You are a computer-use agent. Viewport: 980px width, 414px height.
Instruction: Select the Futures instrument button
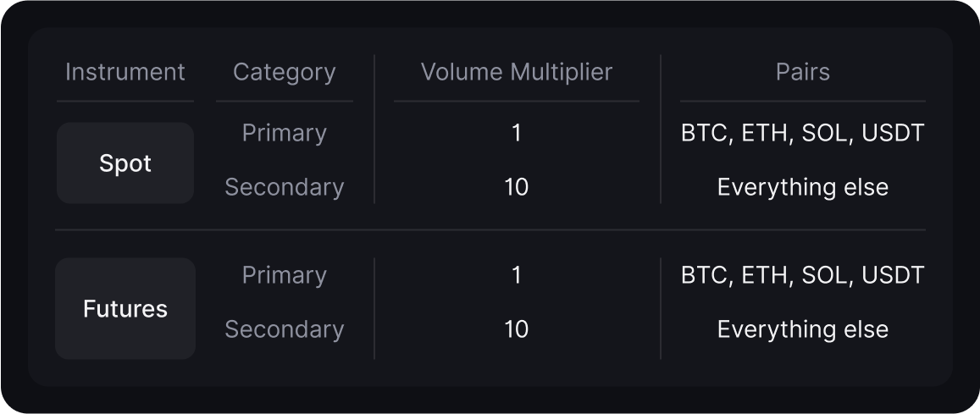[125, 309]
